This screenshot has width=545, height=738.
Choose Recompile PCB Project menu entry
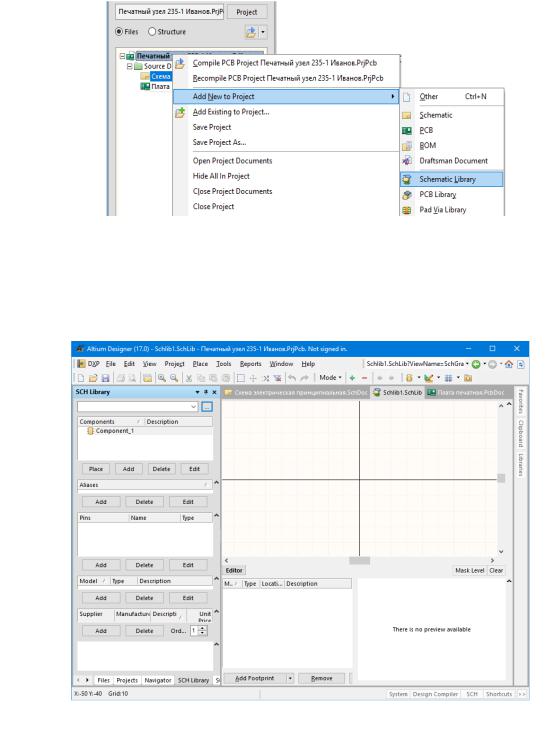point(288,78)
